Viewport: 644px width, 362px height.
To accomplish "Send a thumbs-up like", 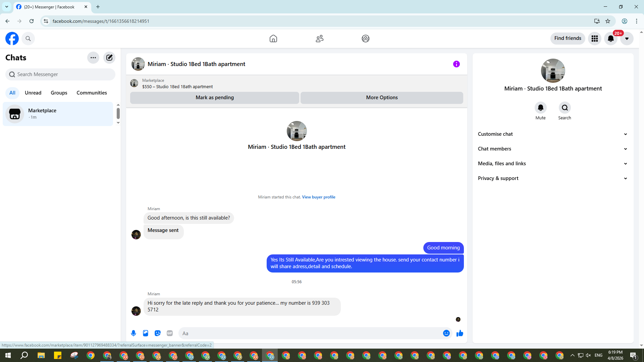I will pyautogui.click(x=460, y=333).
